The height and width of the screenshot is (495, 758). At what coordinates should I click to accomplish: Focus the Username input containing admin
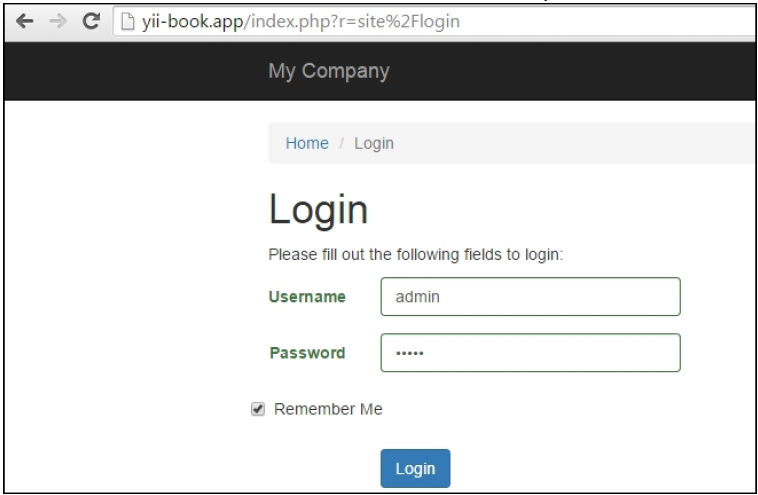(x=530, y=296)
